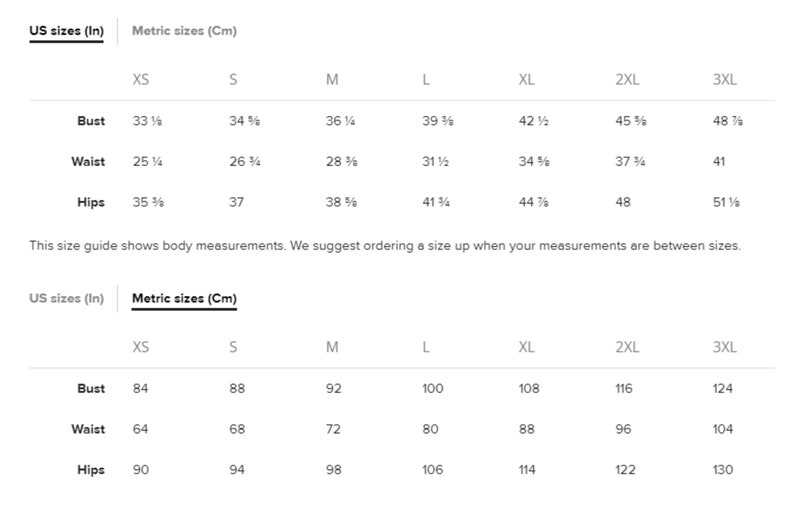Select the Hips row label in metric table
Screen dimensions: 794x509
point(91,469)
